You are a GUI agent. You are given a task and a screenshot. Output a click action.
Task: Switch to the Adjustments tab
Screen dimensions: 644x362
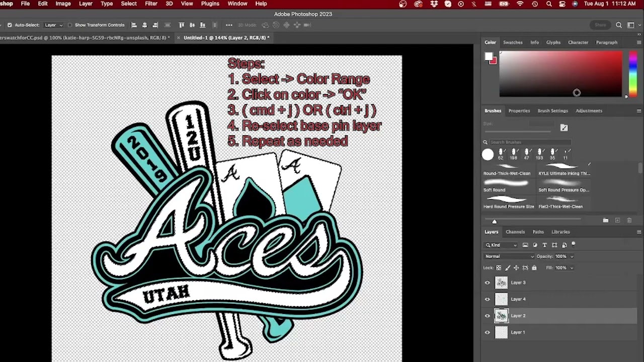[589, 111]
